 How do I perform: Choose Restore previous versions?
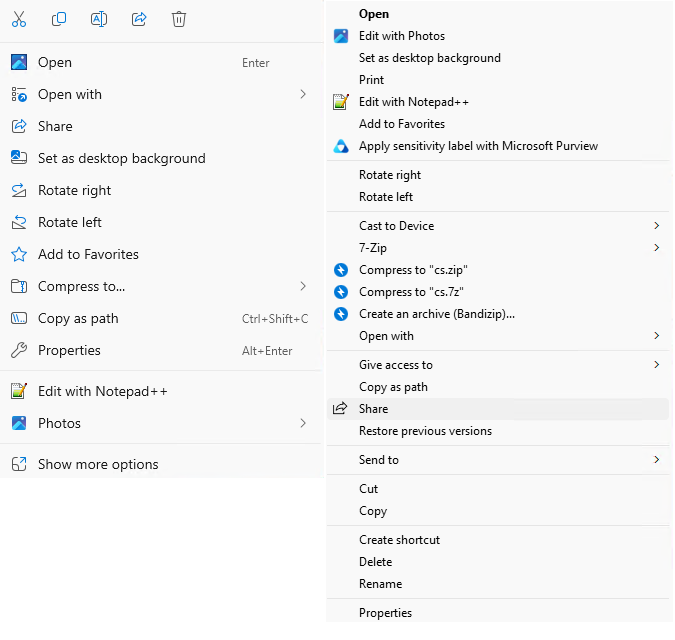coord(425,431)
